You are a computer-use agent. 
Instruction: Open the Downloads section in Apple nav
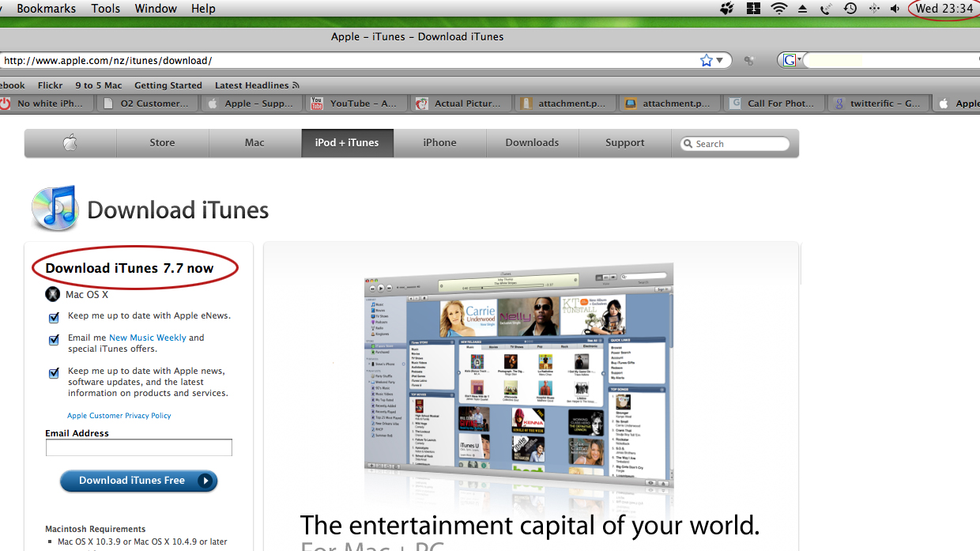coord(533,143)
